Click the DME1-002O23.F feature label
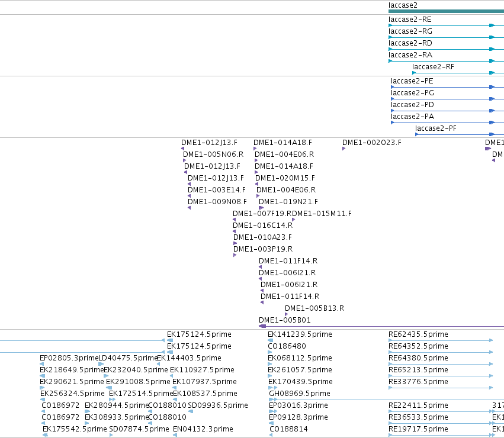 click(371, 143)
